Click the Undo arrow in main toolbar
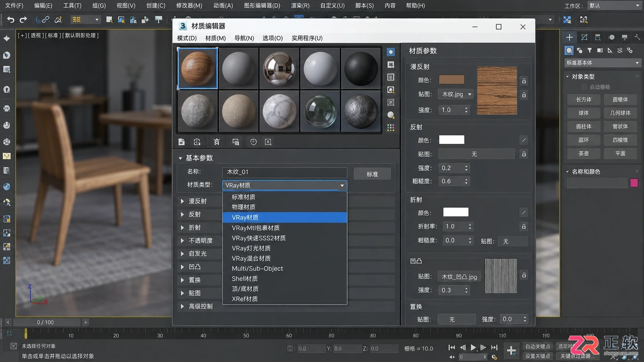 tap(11, 20)
